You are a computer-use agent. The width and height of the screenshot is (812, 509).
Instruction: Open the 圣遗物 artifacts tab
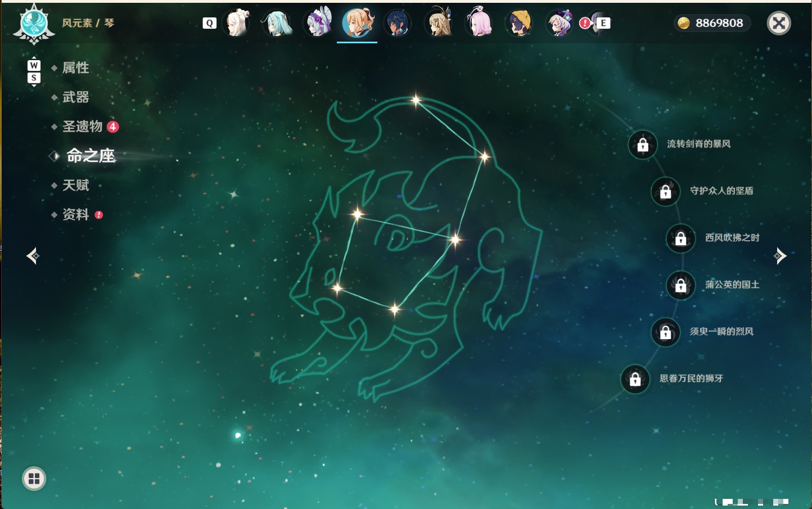pos(82,127)
